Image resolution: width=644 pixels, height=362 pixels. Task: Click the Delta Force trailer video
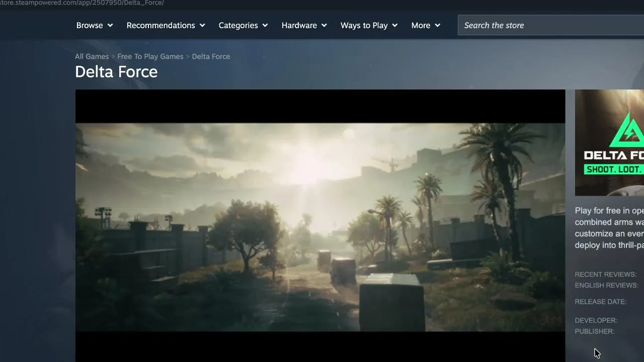tap(320, 226)
